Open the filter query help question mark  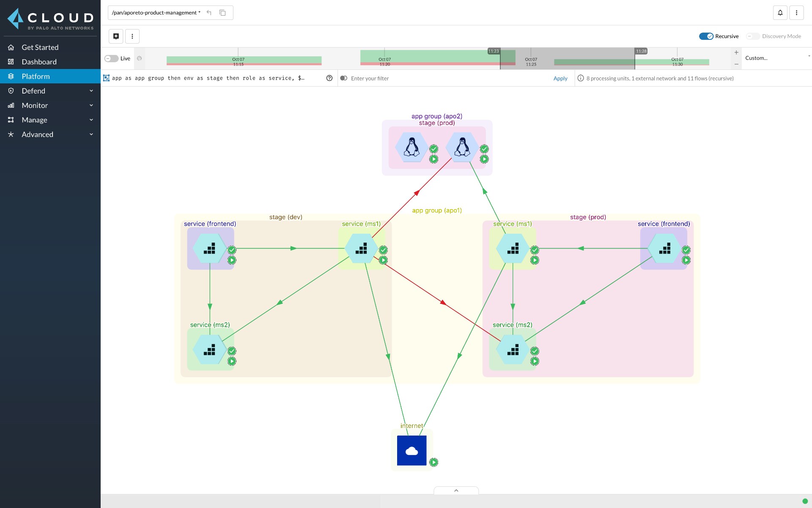coord(329,78)
